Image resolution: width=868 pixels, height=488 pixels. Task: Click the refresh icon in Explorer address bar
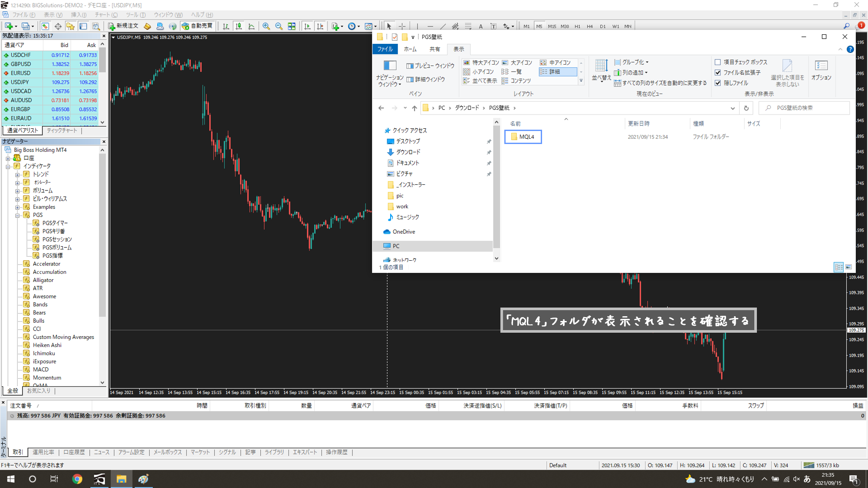pyautogui.click(x=746, y=108)
